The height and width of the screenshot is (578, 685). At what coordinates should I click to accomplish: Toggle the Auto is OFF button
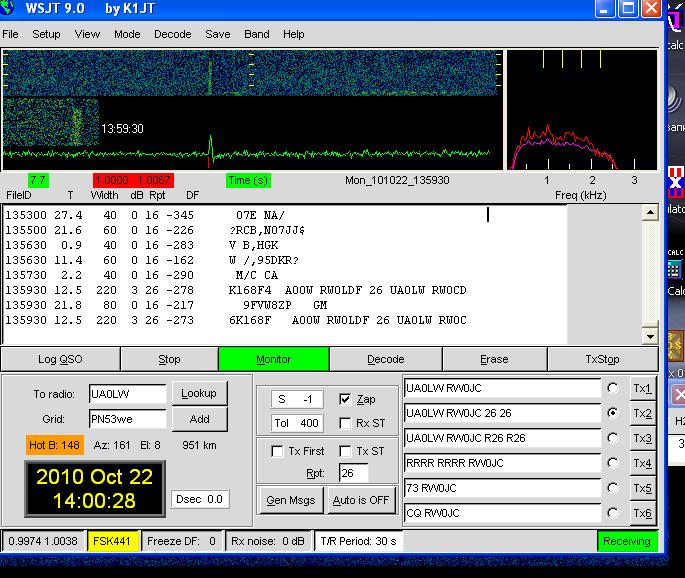click(x=361, y=500)
